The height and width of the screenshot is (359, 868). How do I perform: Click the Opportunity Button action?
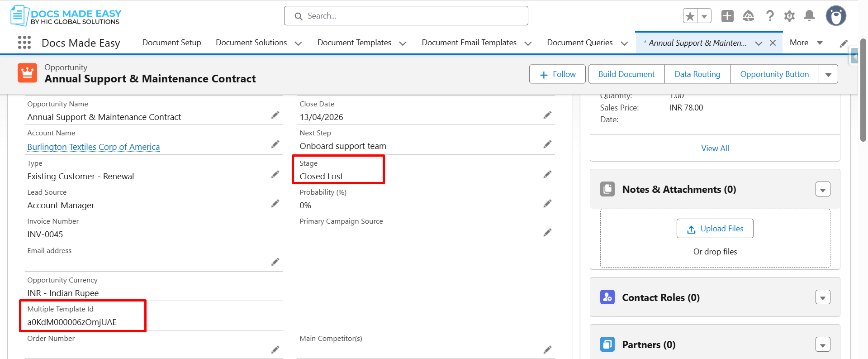pos(774,74)
